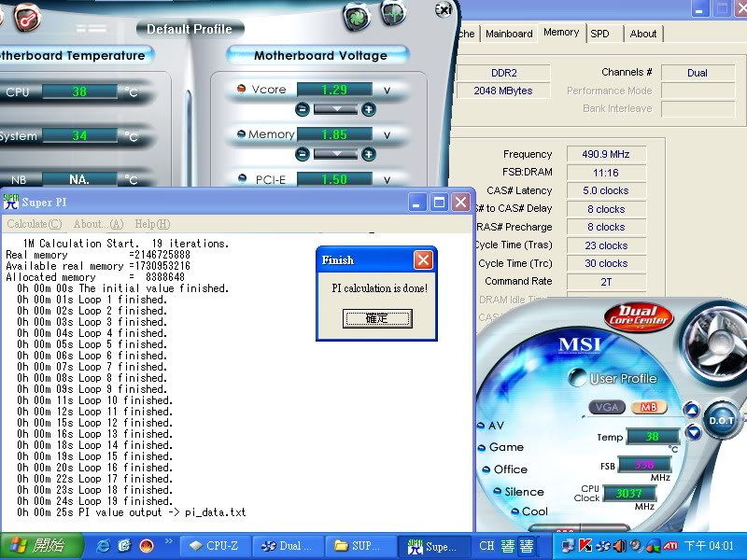Click the CPU Clock value field

point(629,494)
